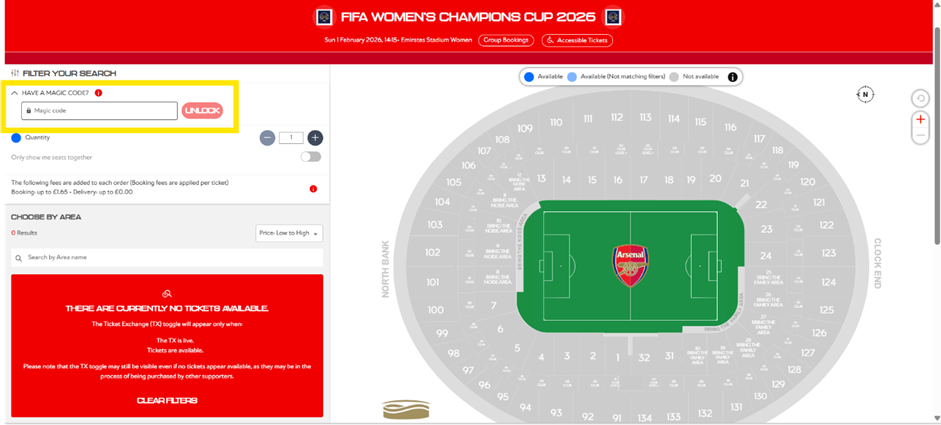Viewport: 941px width, 425px height.
Task: Click the stadium map zoom out button
Action: [x=920, y=136]
